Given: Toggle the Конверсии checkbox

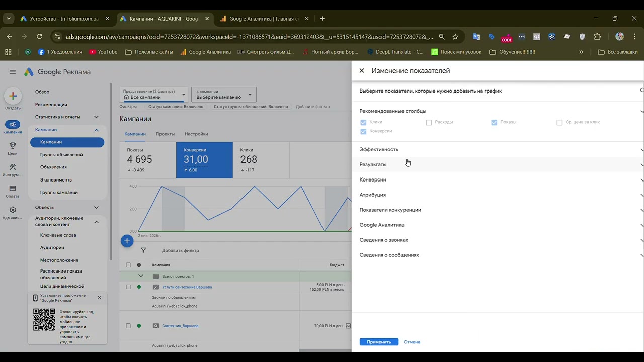Looking at the screenshot, I should click(363, 131).
